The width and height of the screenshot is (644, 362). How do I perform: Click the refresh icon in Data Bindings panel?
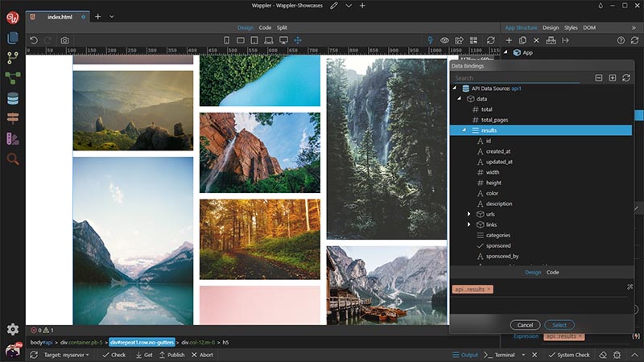click(625, 78)
